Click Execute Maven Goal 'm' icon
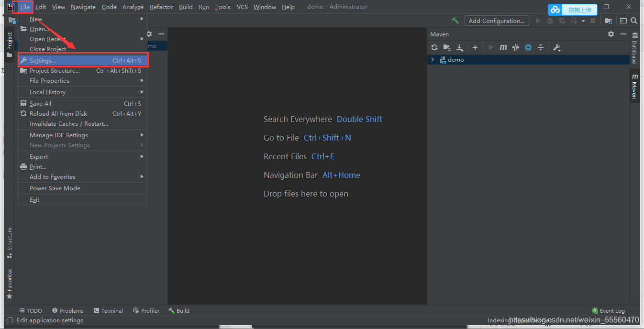644x329 pixels. [503, 47]
